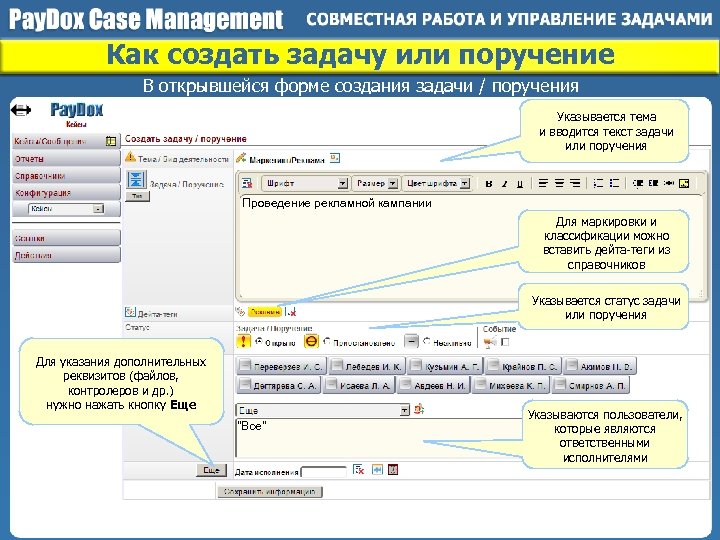Click the megaphone Событие icon
This screenshot has width=720, height=540.
coord(490,342)
